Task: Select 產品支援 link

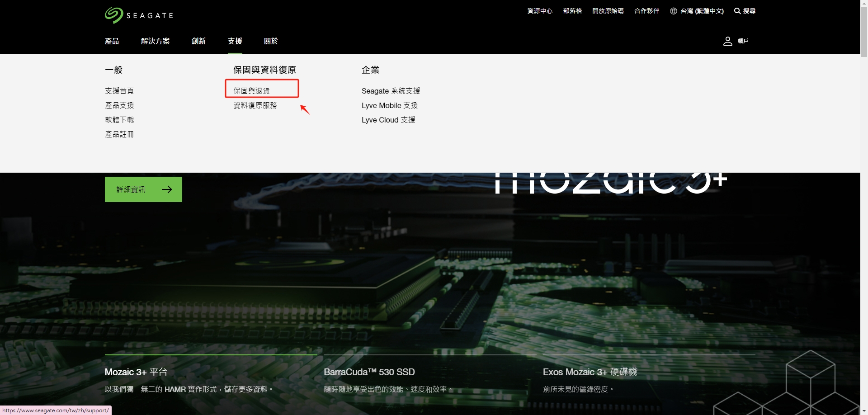Action: coord(119,105)
